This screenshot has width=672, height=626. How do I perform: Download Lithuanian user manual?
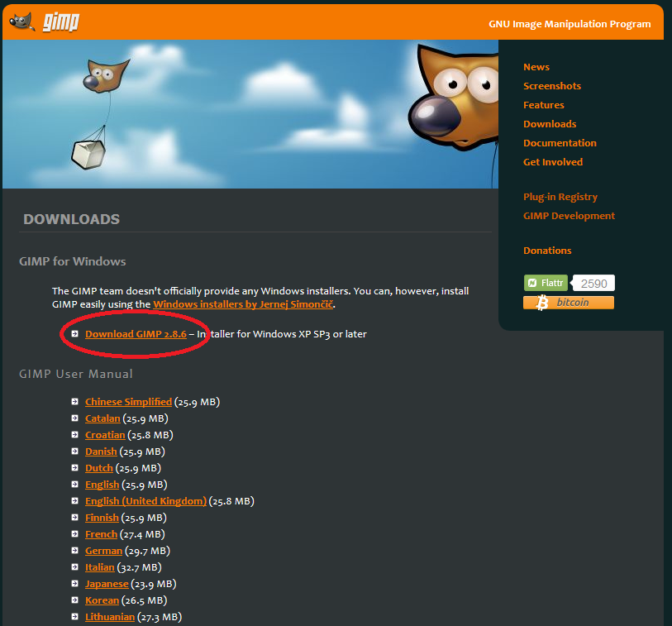click(x=110, y=617)
